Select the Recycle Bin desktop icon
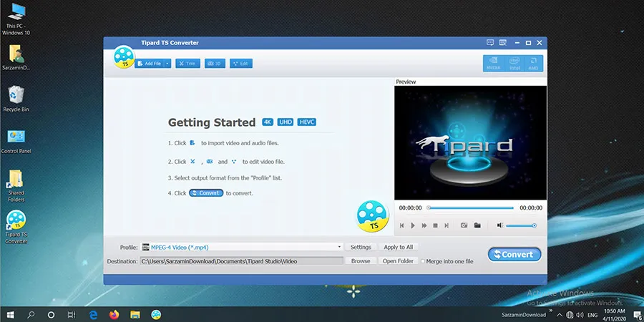 click(x=16, y=99)
